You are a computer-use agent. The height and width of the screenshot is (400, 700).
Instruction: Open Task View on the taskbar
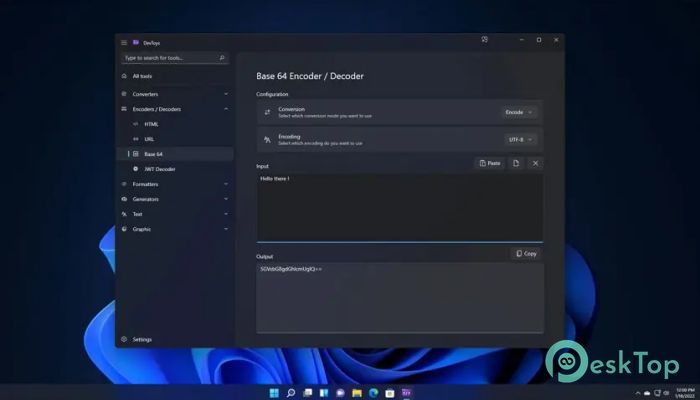coord(308,393)
